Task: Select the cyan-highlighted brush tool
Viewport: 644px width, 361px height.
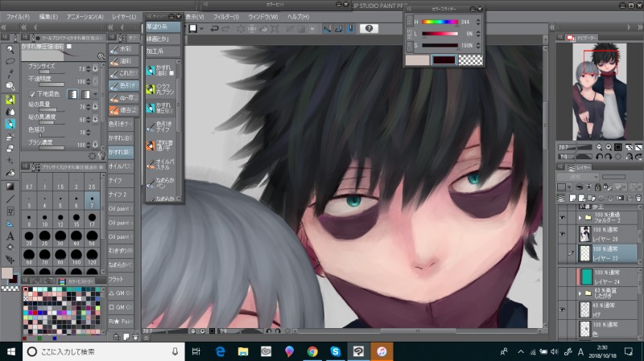Action: click(x=10, y=124)
